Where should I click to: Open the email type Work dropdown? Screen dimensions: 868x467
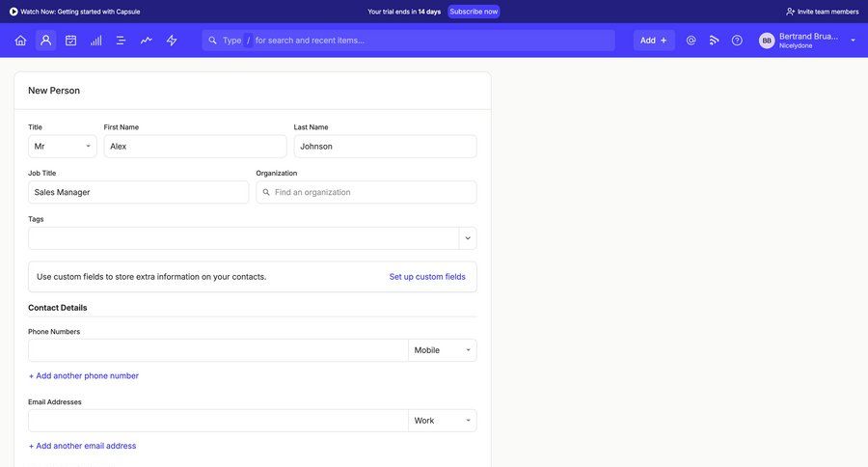click(x=443, y=421)
